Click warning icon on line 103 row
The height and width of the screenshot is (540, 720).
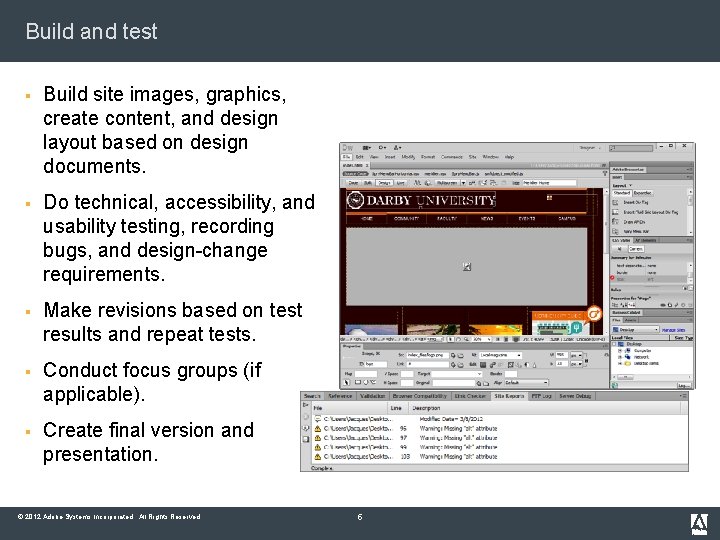[317, 457]
